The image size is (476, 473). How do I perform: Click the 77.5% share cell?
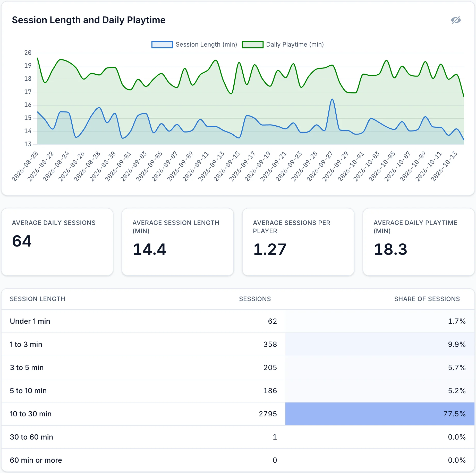click(x=380, y=414)
